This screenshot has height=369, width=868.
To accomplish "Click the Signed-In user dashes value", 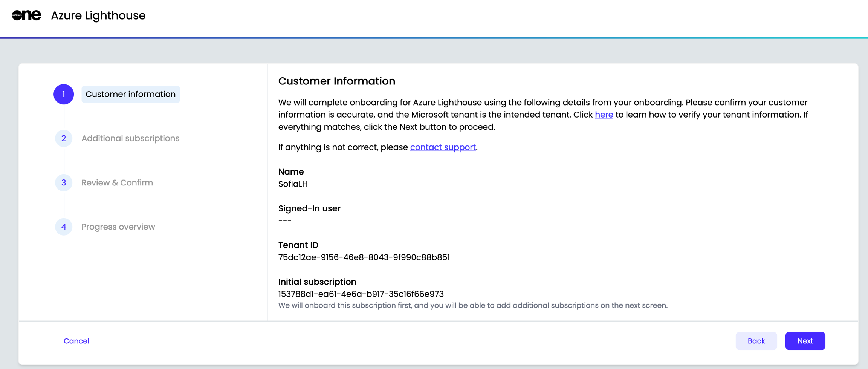I will (x=285, y=220).
